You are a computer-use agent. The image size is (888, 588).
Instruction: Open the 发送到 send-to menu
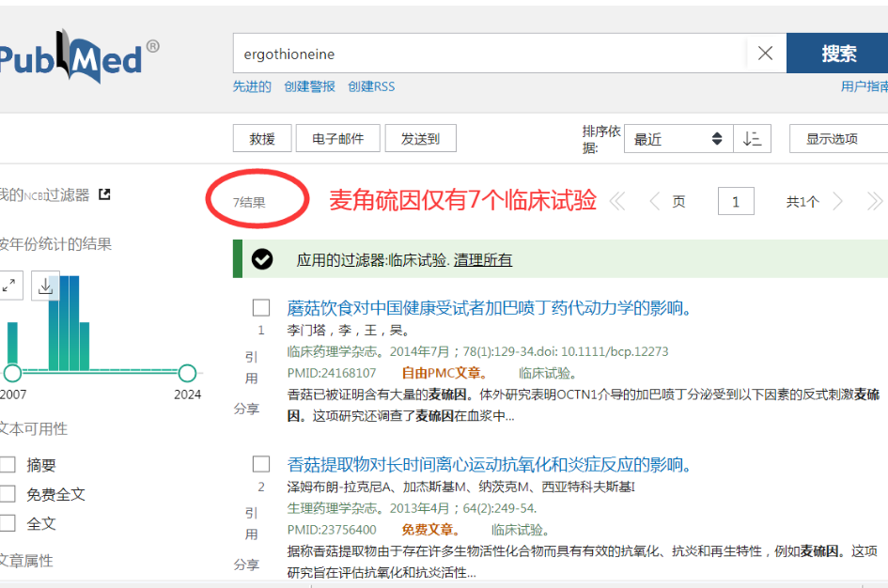click(420, 139)
